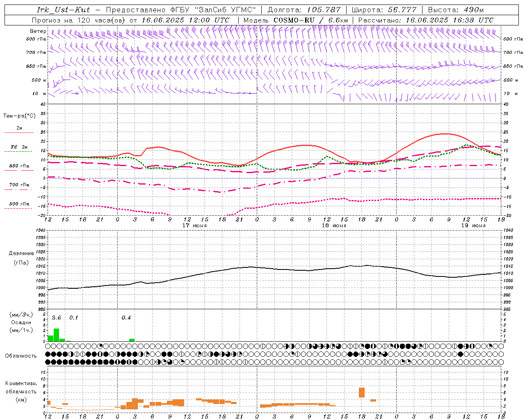This screenshot has width=525, height=420.
Task: Click the 0.4 precipitation total value
Action: click(x=126, y=318)
